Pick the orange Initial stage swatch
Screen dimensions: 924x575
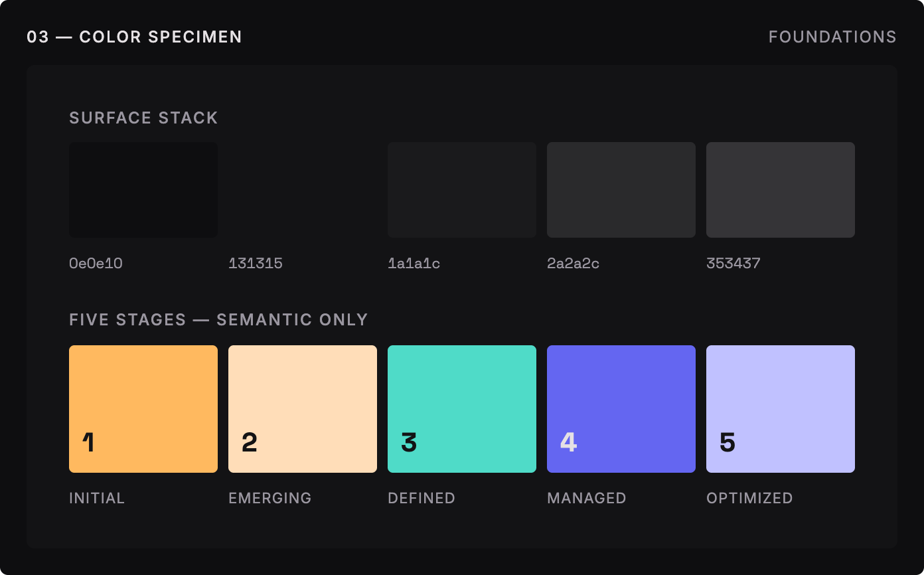coord(143,409)
